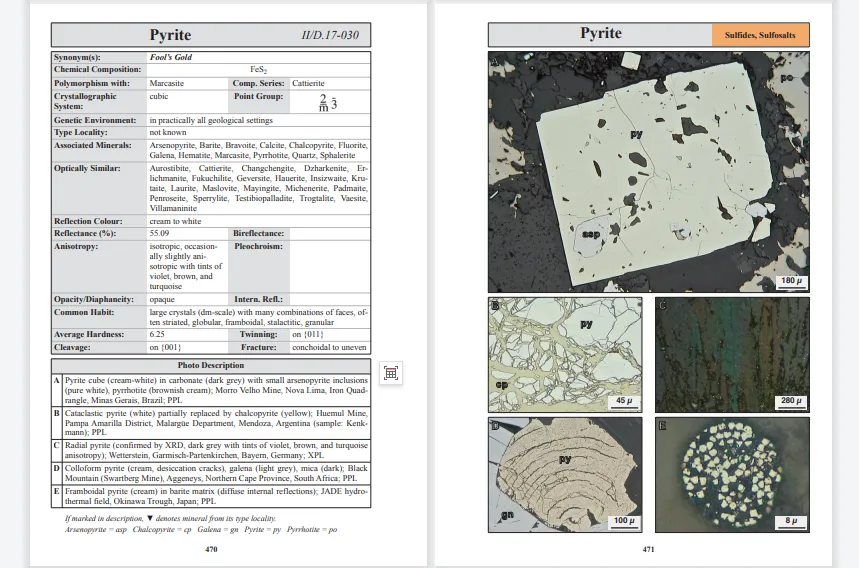
Task: Click the 100 µ scale bar in photo D
Action: [x=622, y=521]
